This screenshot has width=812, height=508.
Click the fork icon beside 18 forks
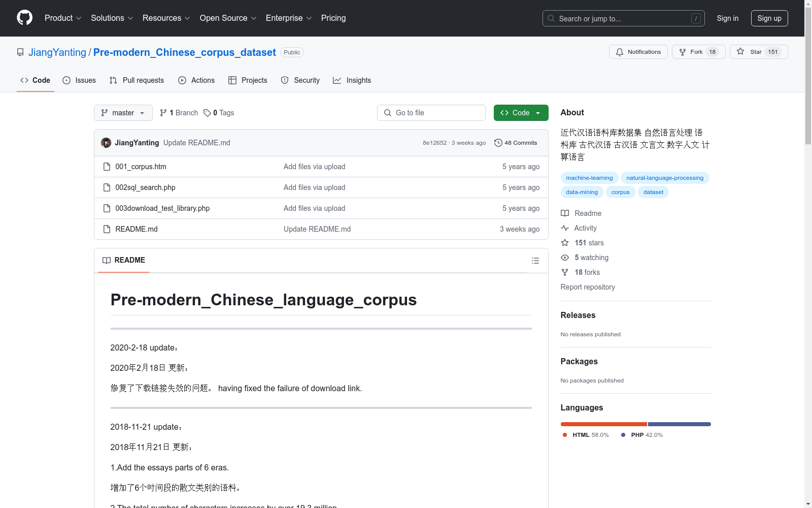565,272
